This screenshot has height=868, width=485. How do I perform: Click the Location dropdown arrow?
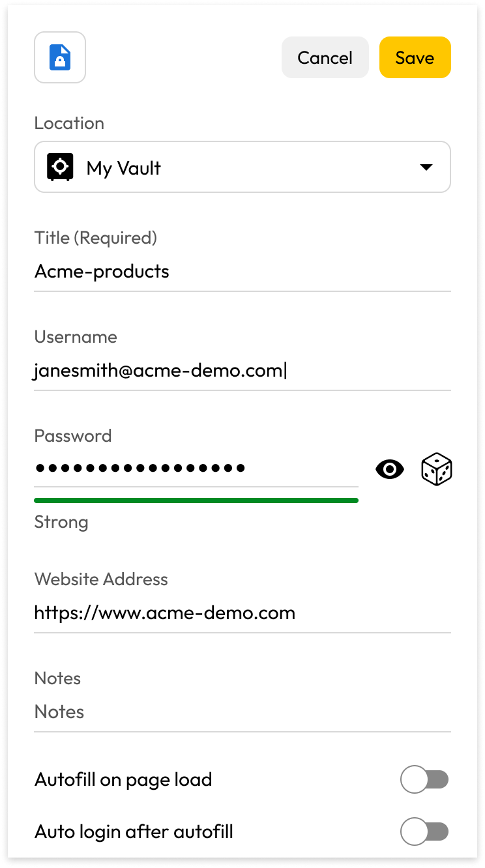(x=426, y=167)
